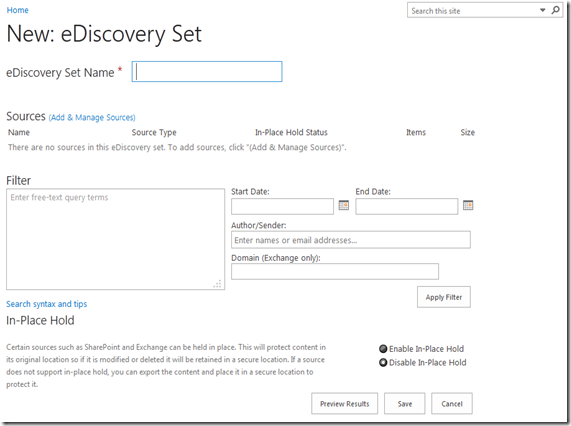Click the Preview Results button
The height and width of the screenshot is (426, 571).
point(344,403)
